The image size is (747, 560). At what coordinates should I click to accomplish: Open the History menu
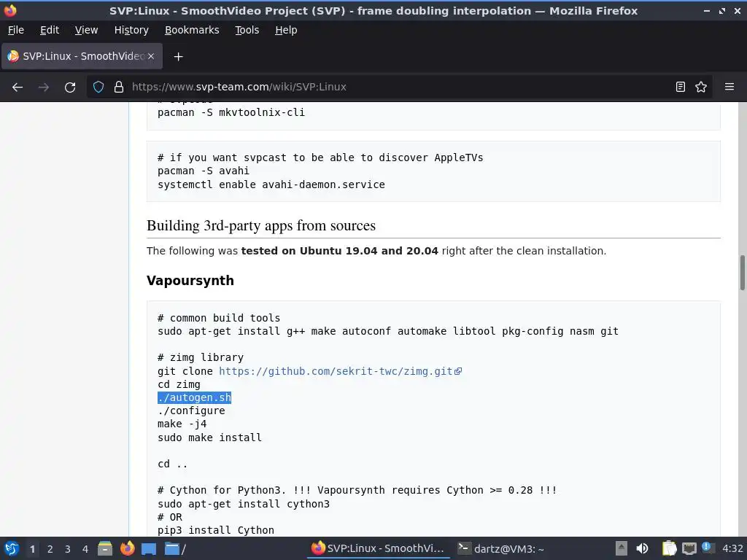tap(131, 30)
